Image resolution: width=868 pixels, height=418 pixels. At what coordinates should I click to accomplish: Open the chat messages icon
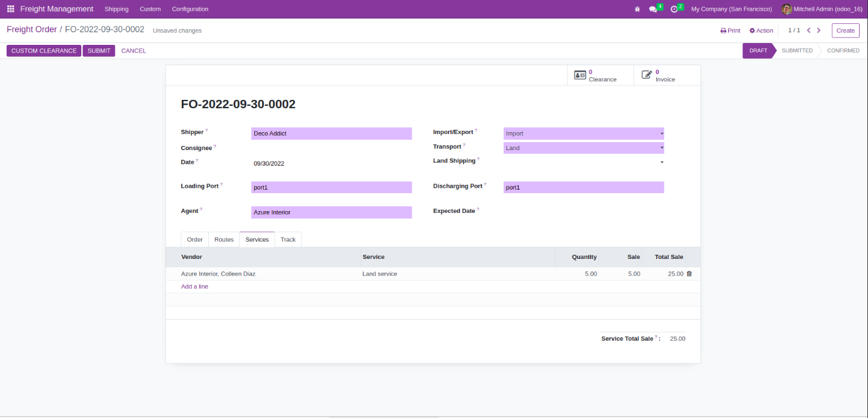point(653,9)
